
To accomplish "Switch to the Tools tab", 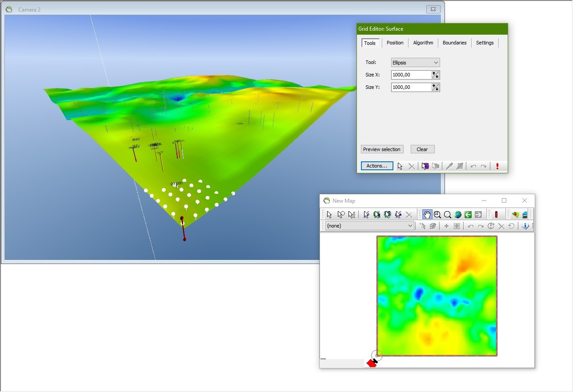I will click(370, 43).
